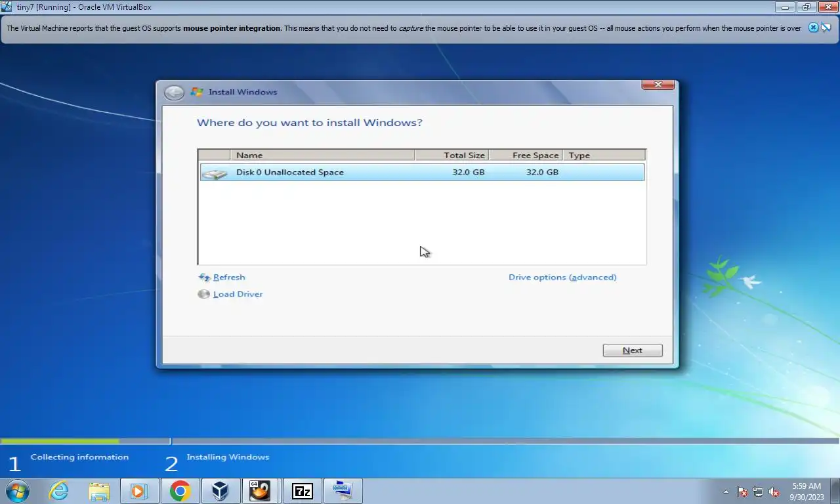Launch Internet Explorer from the taskbar
The image size is (840, 504).
tap(58, 491)
